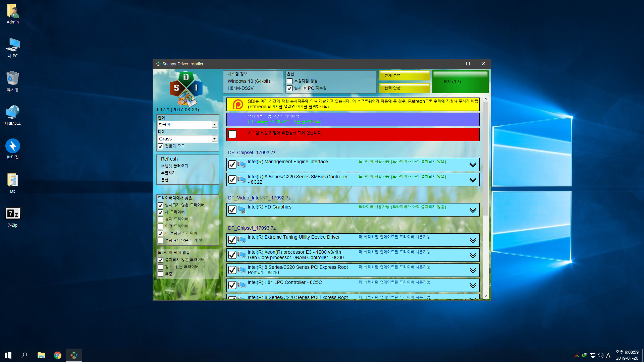Click Snappy Driver Installer taskbar icon

point(74,355)
